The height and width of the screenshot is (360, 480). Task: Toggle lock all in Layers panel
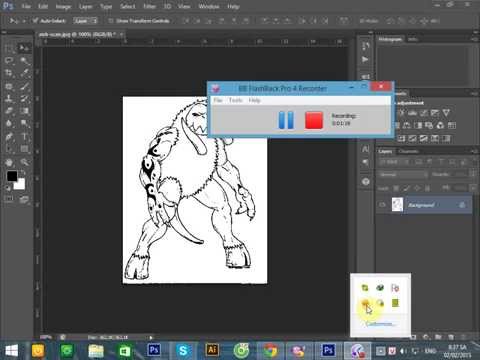(427, 188)
